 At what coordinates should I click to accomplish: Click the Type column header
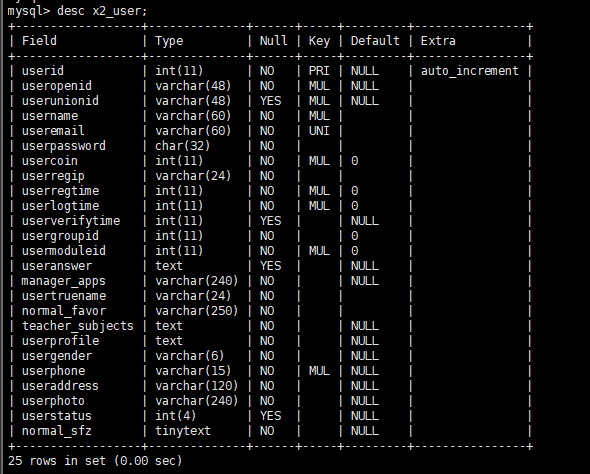click(x=169, y=41)
